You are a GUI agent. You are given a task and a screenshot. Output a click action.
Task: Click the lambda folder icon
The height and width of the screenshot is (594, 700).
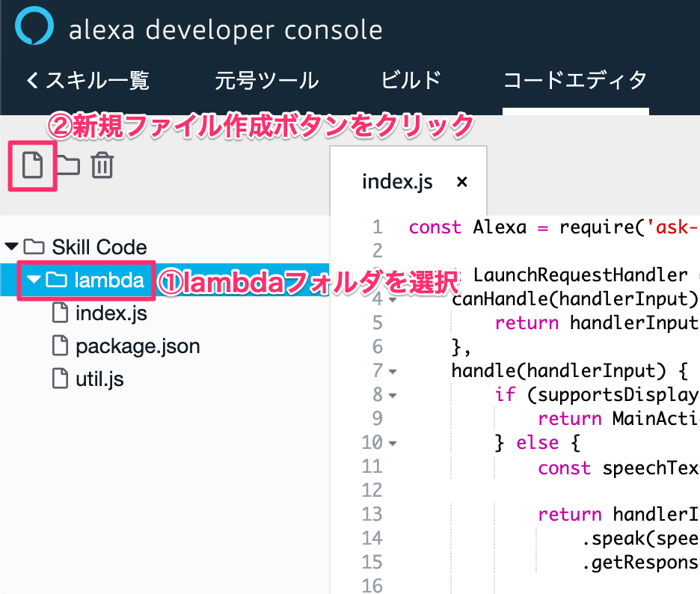pos(56,280)
